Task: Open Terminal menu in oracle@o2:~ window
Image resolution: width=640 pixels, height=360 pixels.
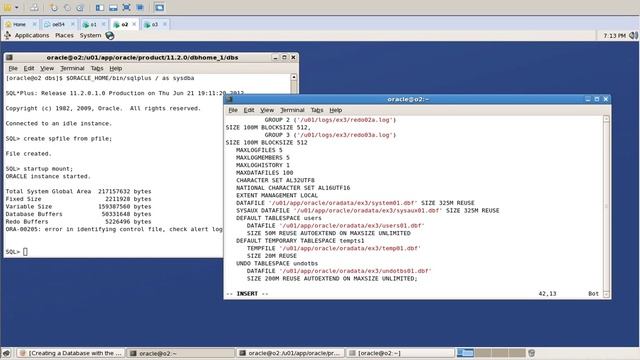Action: [x=292, y=110]
